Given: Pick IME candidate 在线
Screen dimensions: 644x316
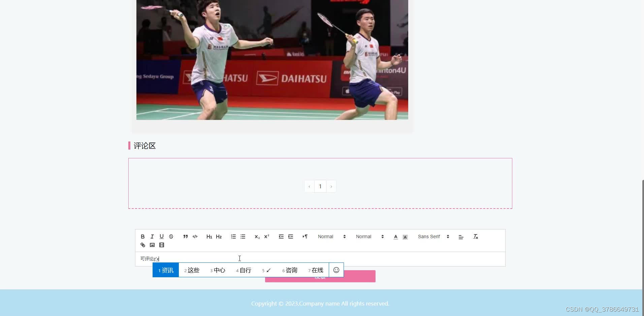Looking at the screenshot, I should click(316, 270).
